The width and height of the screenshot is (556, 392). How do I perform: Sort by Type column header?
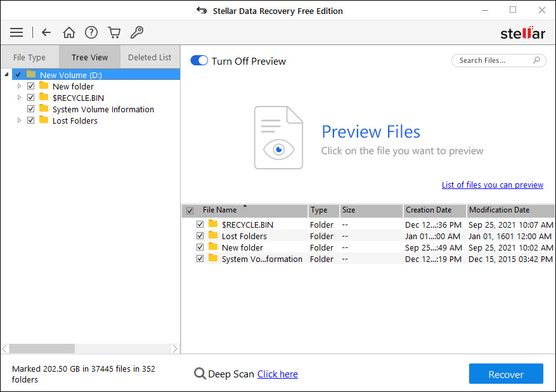[323, 211]
